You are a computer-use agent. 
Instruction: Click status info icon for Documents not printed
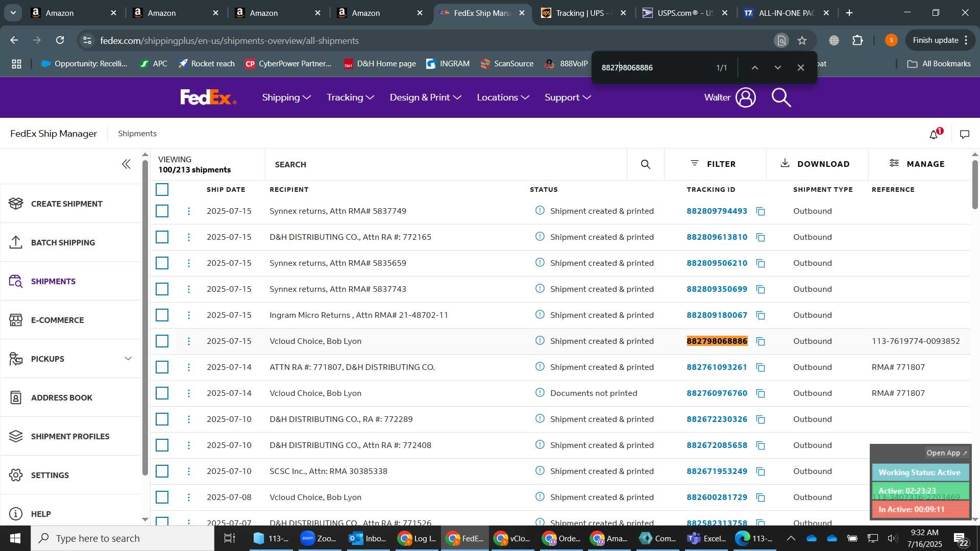[540, 393]
